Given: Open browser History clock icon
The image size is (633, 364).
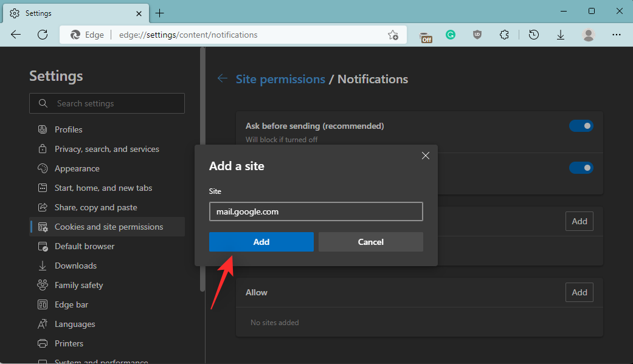Looking at the screenshot, I should click(533, 35).
